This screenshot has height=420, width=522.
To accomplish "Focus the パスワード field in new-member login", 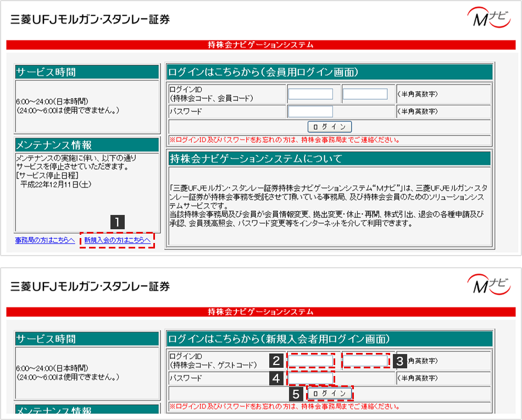I will coord(310,378).
